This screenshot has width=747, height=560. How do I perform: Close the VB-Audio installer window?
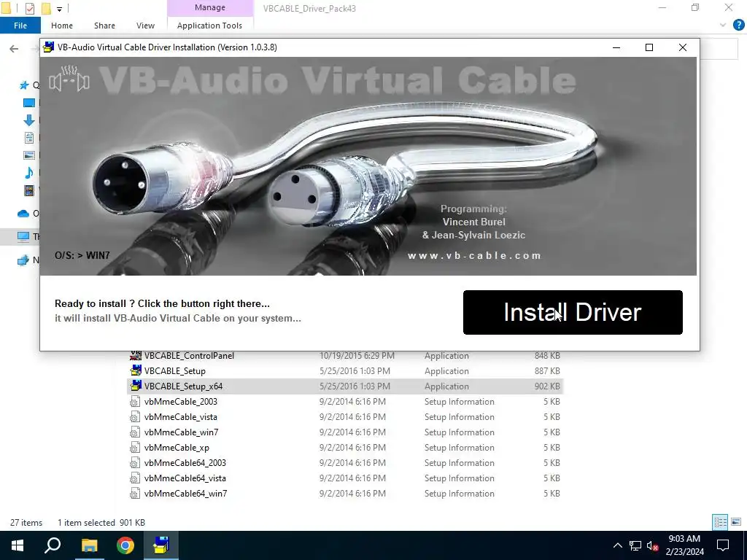click(x=683, y=47)
